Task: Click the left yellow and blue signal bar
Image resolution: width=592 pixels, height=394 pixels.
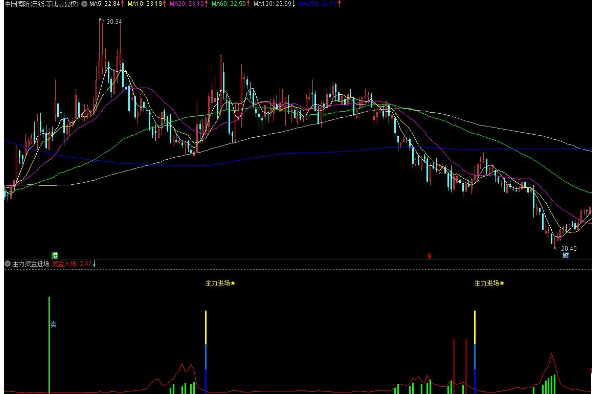Action: pyautogui.click(x=206, y=352)
